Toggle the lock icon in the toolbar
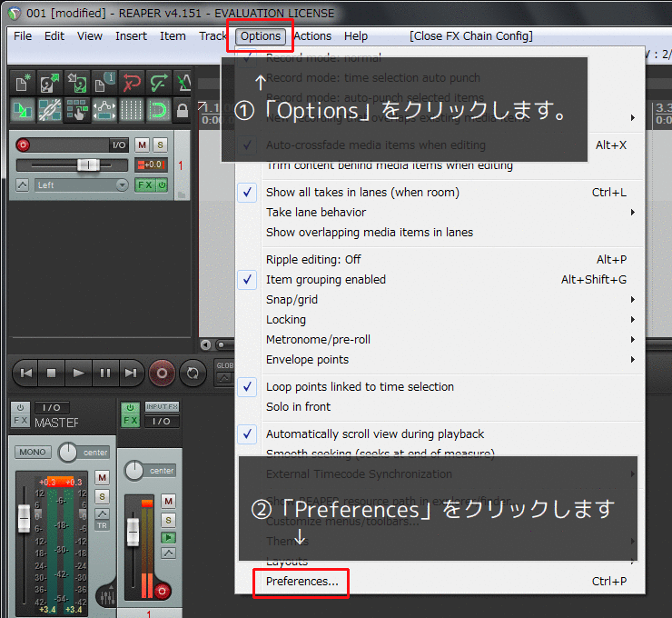 click(x=183, y=111)
